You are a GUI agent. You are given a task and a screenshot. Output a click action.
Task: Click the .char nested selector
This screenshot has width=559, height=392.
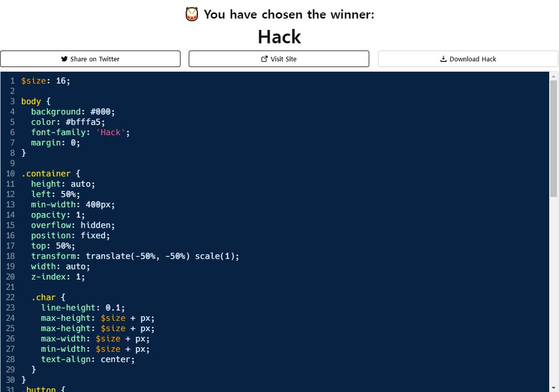click(x=43, y=298)
